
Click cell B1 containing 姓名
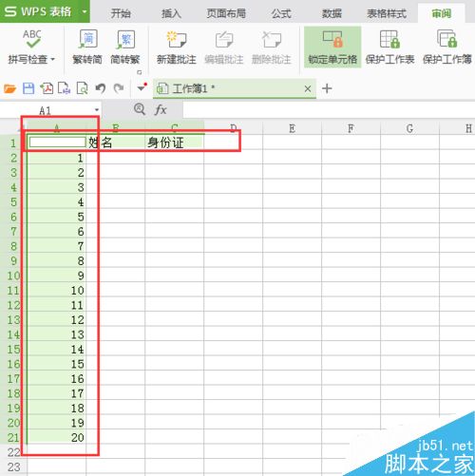[x=115, y=143]
